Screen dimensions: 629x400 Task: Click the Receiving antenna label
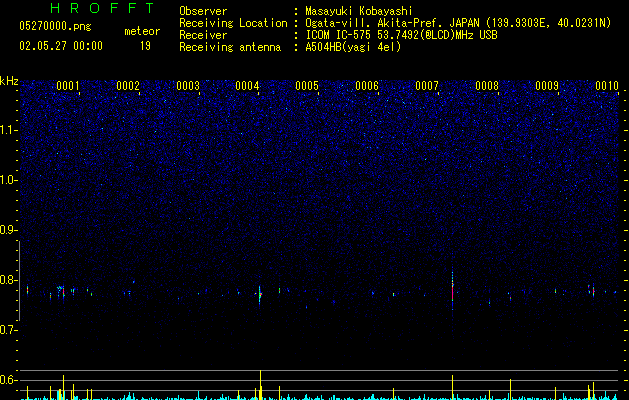[x=230, y=47]
